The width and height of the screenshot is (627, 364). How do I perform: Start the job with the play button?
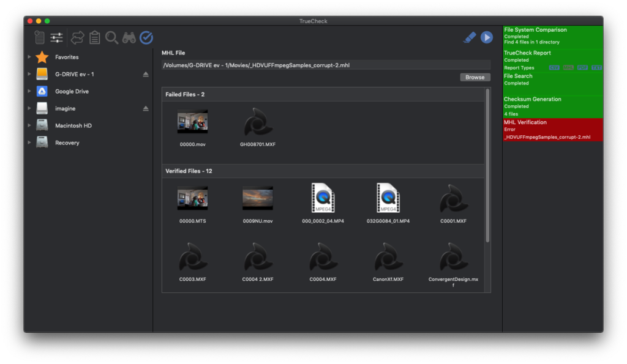pyautogui.click(x=487, y=37)
